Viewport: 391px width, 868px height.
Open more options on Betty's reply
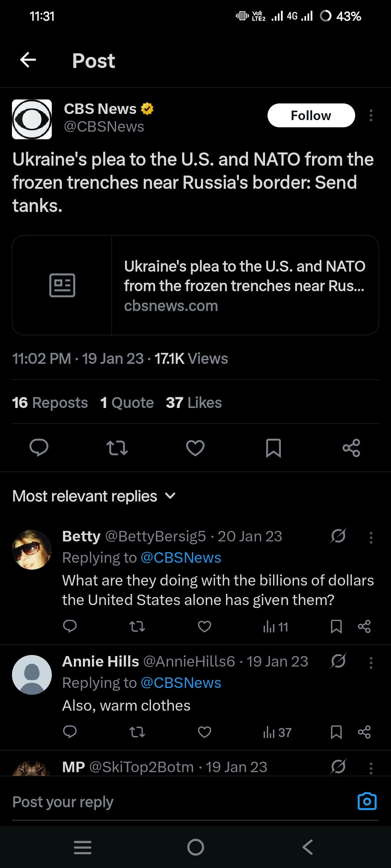pyautogui.click(x=371, y=538)
